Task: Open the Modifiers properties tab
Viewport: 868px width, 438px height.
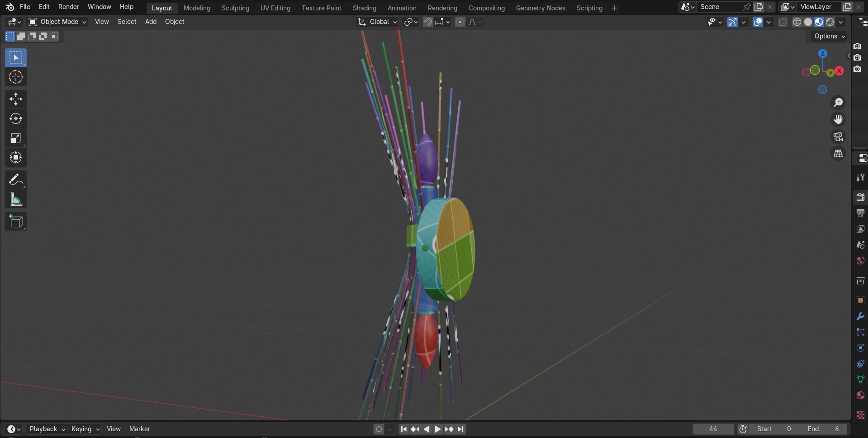Action: 860,316
